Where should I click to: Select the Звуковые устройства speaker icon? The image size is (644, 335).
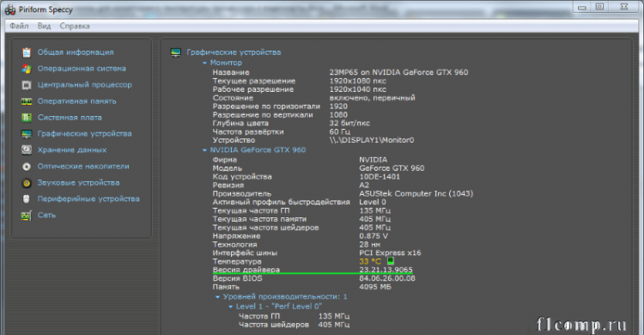[27, 183]
